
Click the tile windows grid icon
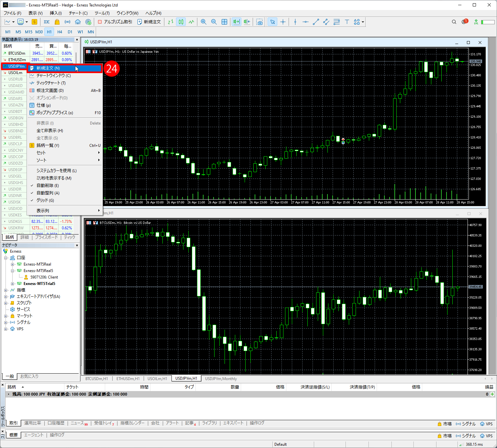(x=224, y=22)
